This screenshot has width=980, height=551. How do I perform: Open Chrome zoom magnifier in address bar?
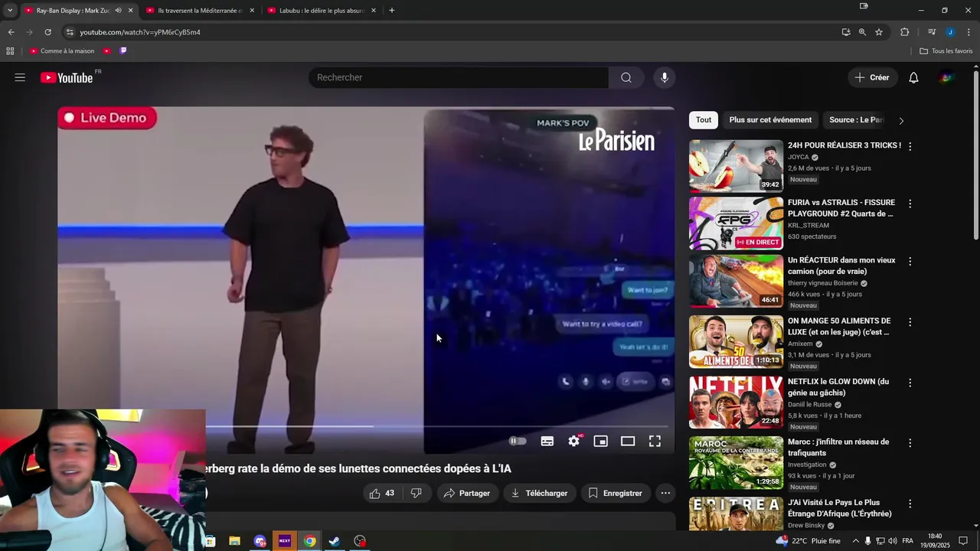pyautogui.click(x=862, y=32)
